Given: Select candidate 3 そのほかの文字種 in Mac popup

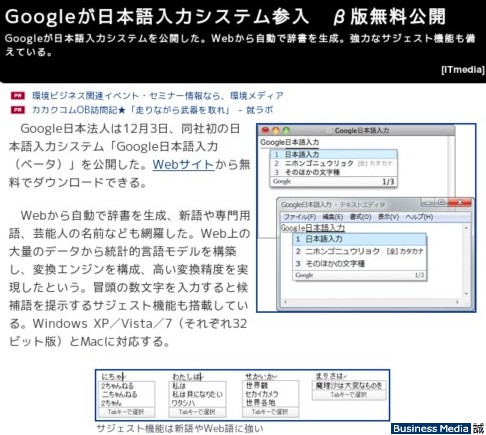Looking at the screenshot, I should pyautogui.click(x=334, y=172).
